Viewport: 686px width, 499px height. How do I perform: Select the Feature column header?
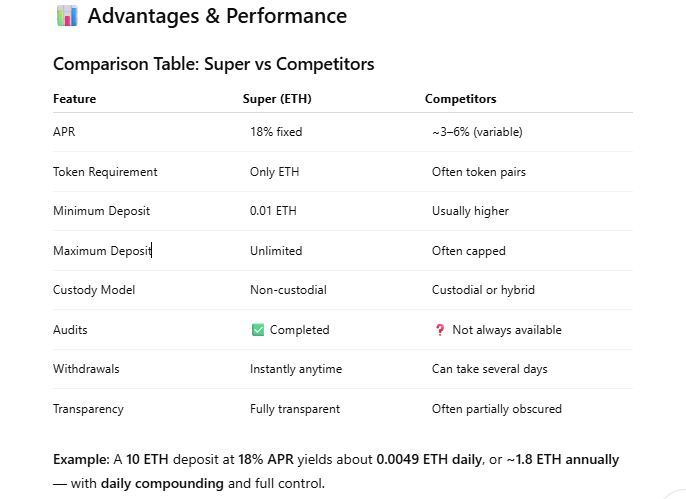tap(74, 99)
